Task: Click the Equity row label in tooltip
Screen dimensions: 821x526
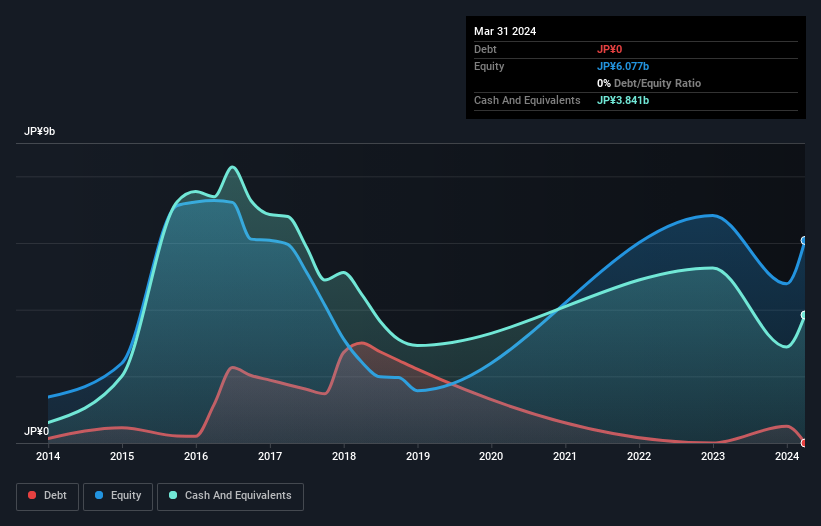Action: point(489,66)
